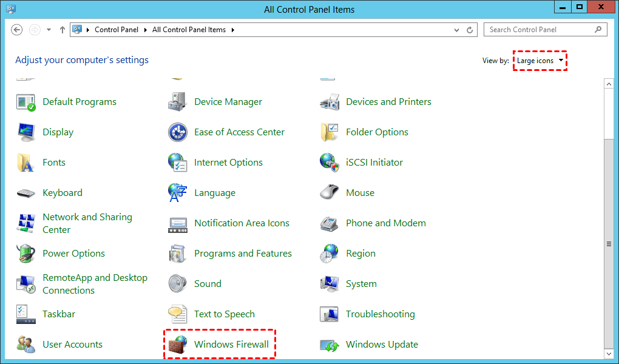Screen dimensions: 619x364
Task: Open Device Manager icon
Action: point(177,102)
